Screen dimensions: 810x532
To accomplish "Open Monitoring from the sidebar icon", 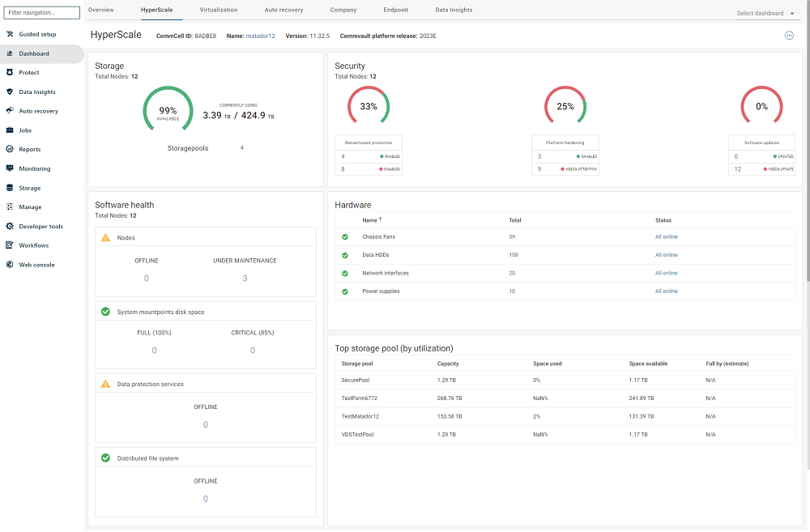I will click(9, 168).
